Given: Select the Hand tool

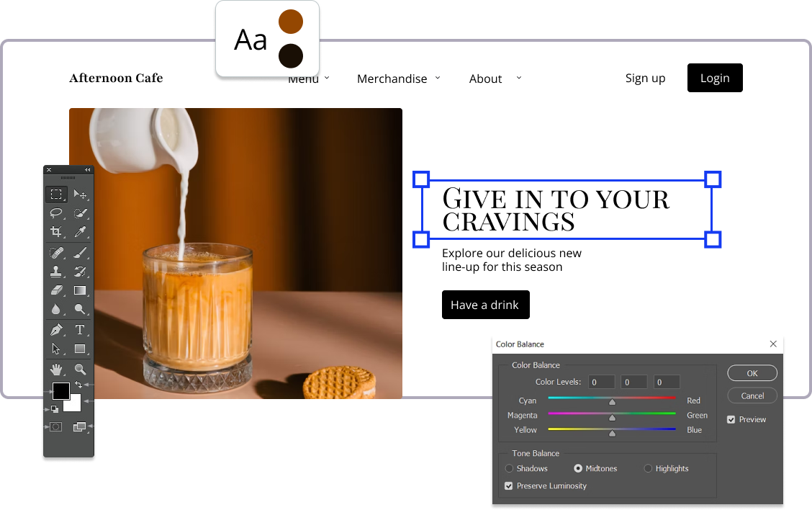Looking at the screenshot, I should click(56, 370).
